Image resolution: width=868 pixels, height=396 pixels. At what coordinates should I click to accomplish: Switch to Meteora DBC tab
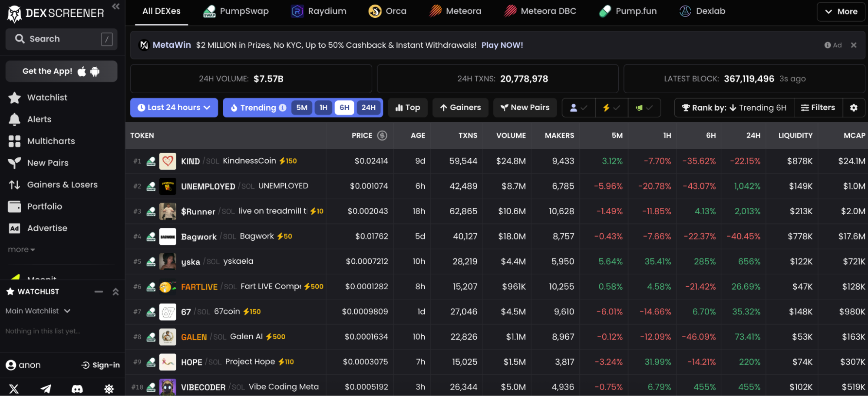click(540, 11)
